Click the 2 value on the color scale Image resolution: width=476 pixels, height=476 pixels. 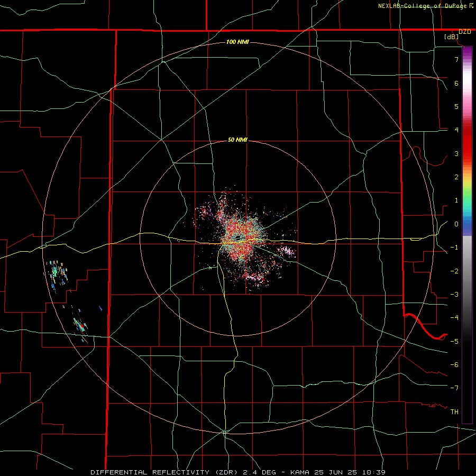point(456,177)
